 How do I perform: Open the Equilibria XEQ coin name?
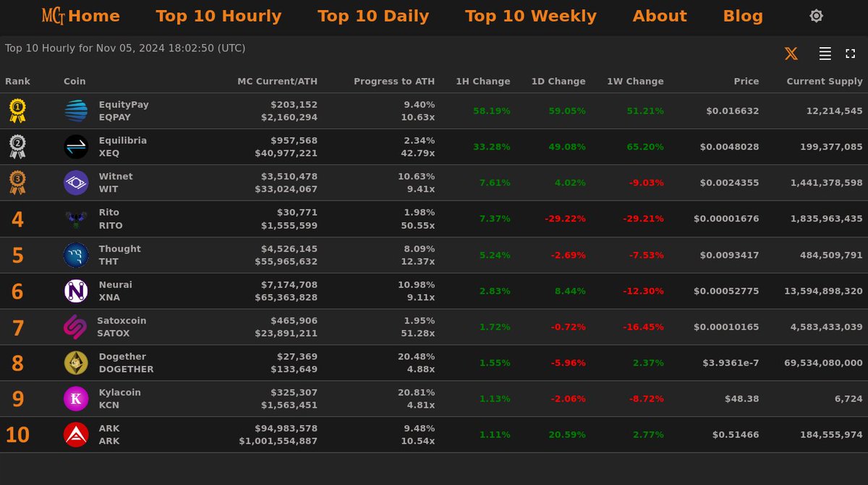click(123, 147)
